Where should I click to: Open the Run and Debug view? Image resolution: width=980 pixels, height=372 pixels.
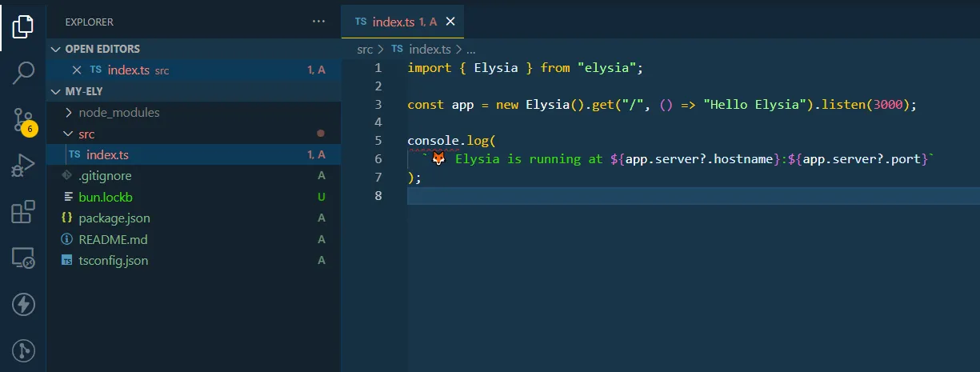pyautogui.click(x=23, y=166)
